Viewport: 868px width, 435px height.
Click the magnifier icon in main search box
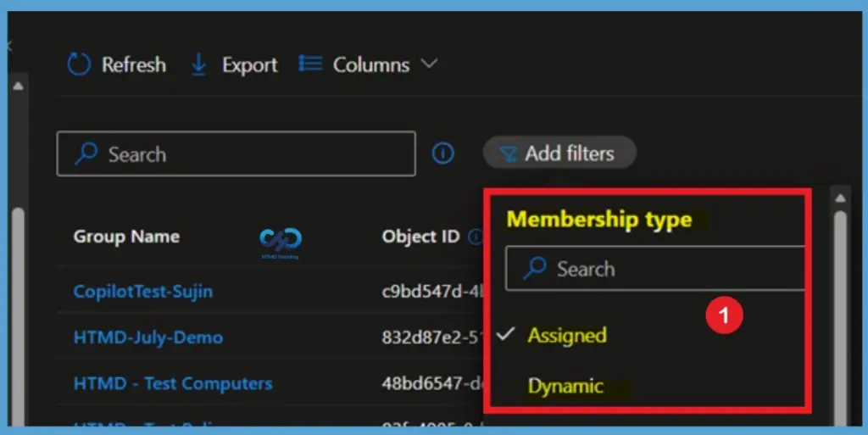point(86,153)
